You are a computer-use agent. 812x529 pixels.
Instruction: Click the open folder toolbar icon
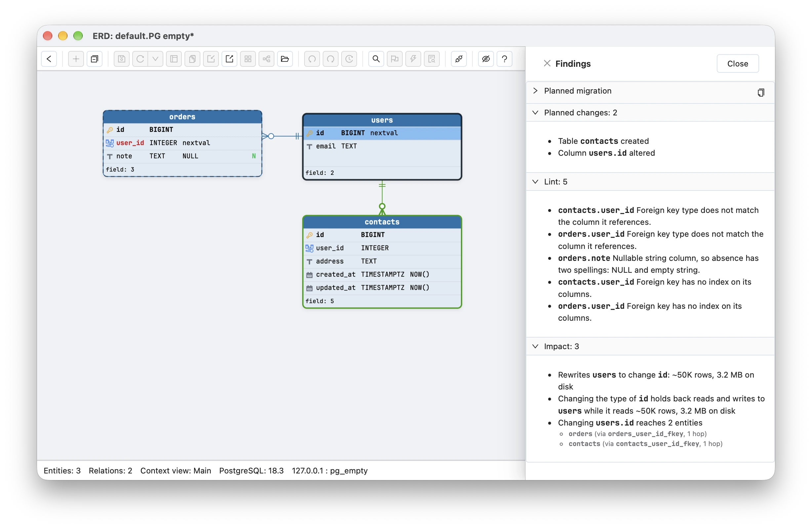[285, 59]
